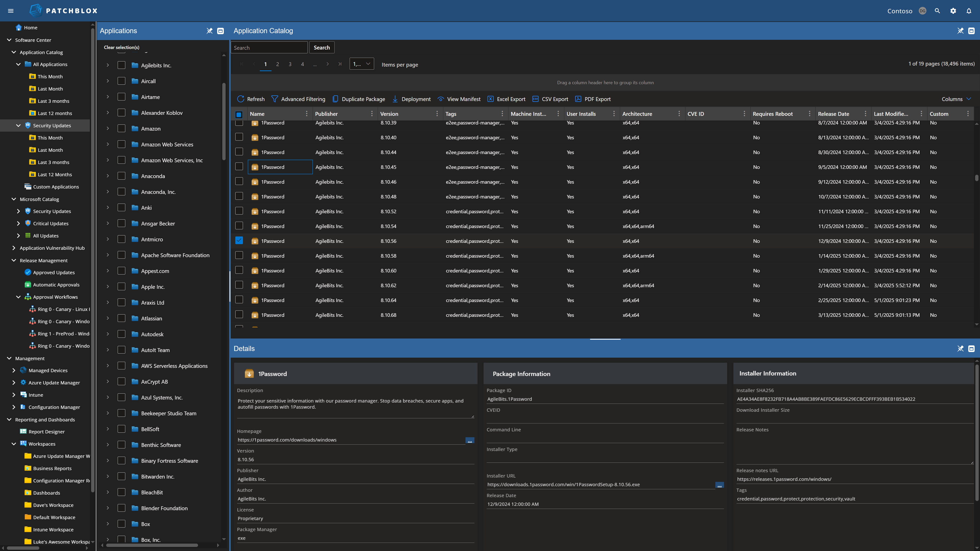Select Report Designer in the sidebar
The image size is (980, 551).
point(46,432)
